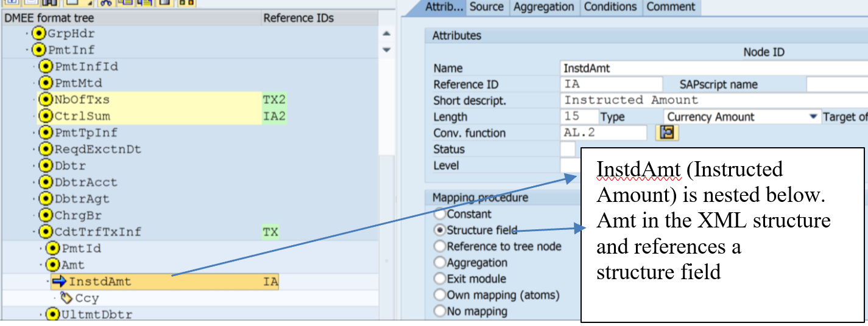Click the Level input box
Image resolution: width=868 pixels, height=326 pixels.
(571, 165)
